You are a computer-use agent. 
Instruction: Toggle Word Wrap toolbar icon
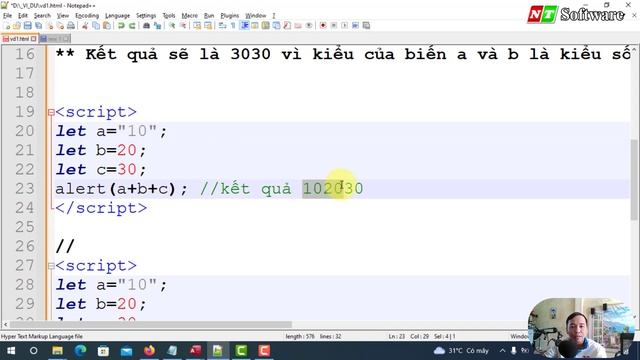(222, 26)
